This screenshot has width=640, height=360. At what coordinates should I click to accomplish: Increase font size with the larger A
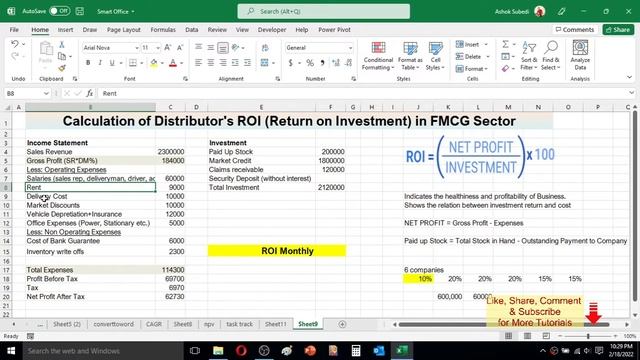point(168,48)
